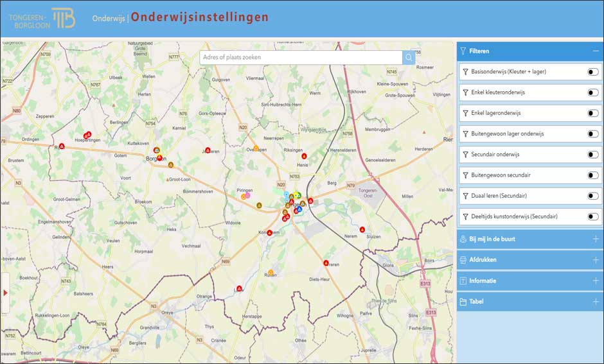
Task: Enable the Basisonderwijs (Kleuter + lager) filter
Action: [x=592, y=72]
